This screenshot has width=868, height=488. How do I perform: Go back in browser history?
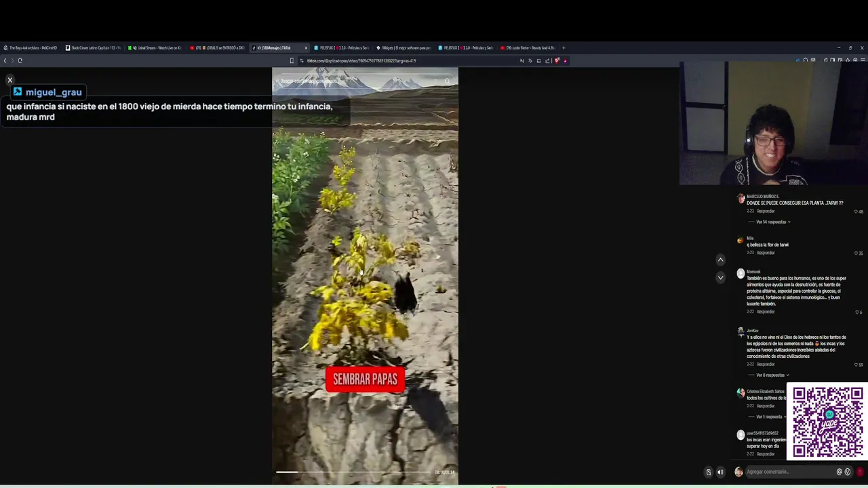pos(5,60)
